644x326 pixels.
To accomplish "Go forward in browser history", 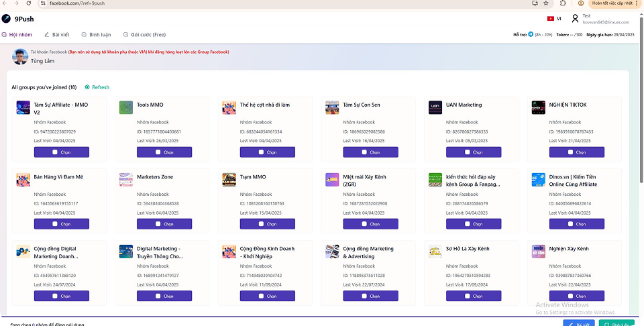I will coord(16,3).
